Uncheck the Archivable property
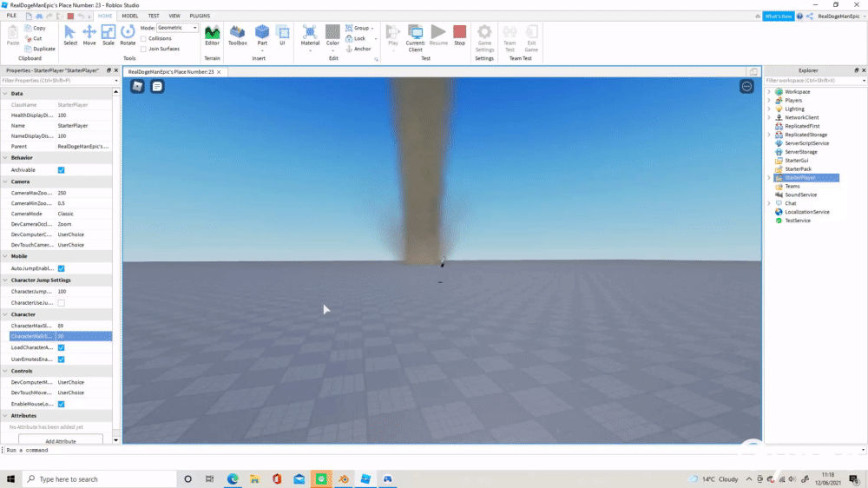The height and width of the screenshot is (488, 868). (x=62, y=170)
